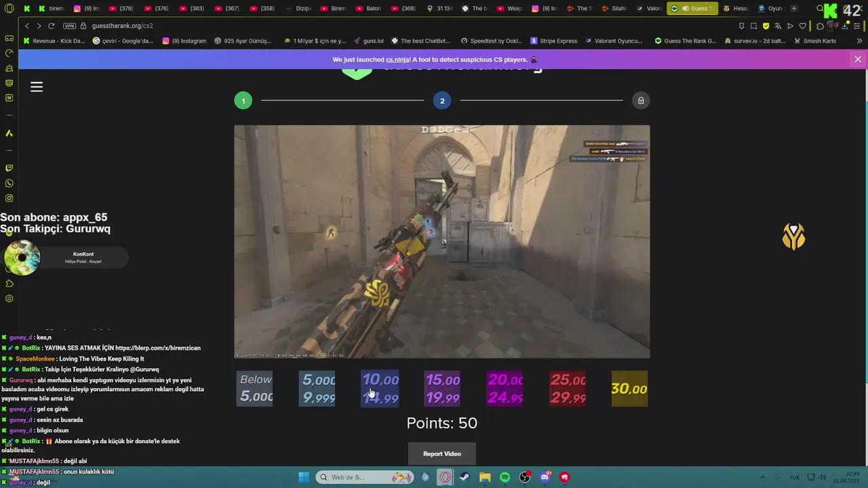This screenshot has height=488, width=868.
Task: Open Smash Karts bookmark
Action: (x=814, y=41)
